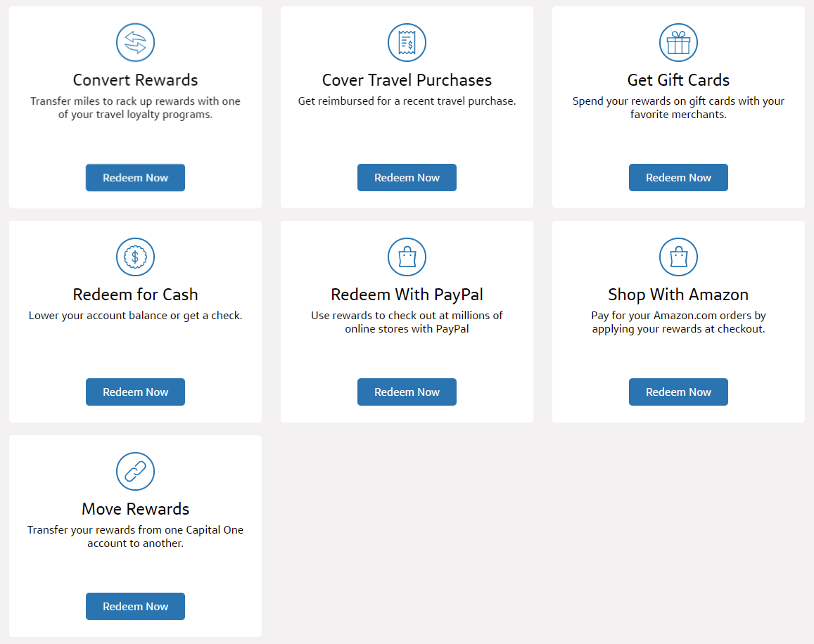
Task: Click the Cover Travel Purchases receipt icon
Action: click(x=407, y=43)
